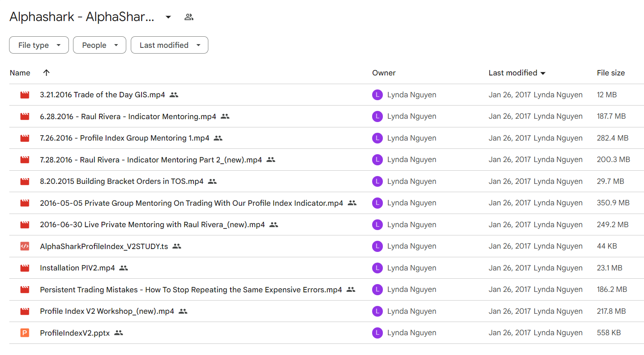Click the video icon for 7.26.2016 Profile Index Group Mentoring 1.mp4
Screen dimensions: 644x355
(25, 138)
